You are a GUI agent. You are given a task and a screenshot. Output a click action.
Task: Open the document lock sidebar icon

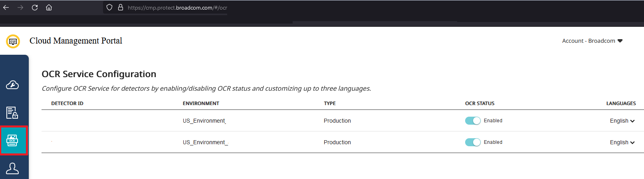point(12,113)
